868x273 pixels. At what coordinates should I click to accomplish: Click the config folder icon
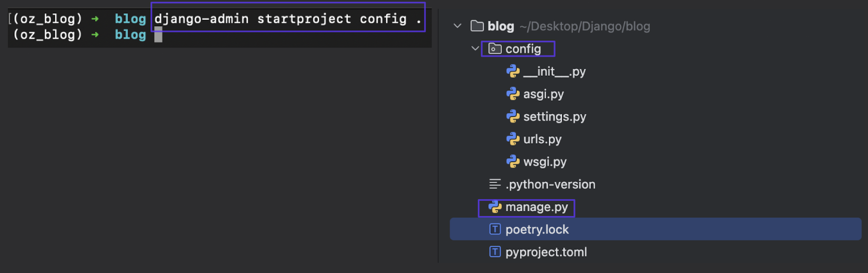tap(495, 49)
